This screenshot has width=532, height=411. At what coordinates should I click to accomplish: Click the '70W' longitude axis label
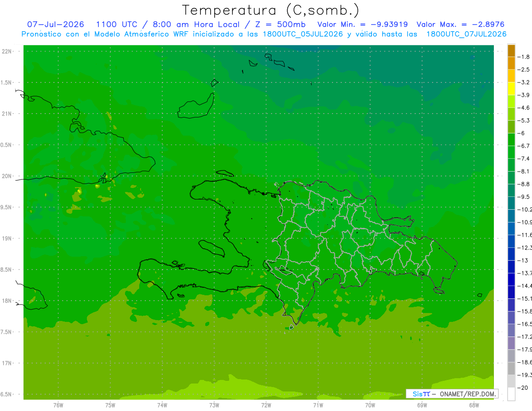tap(370, 405)
